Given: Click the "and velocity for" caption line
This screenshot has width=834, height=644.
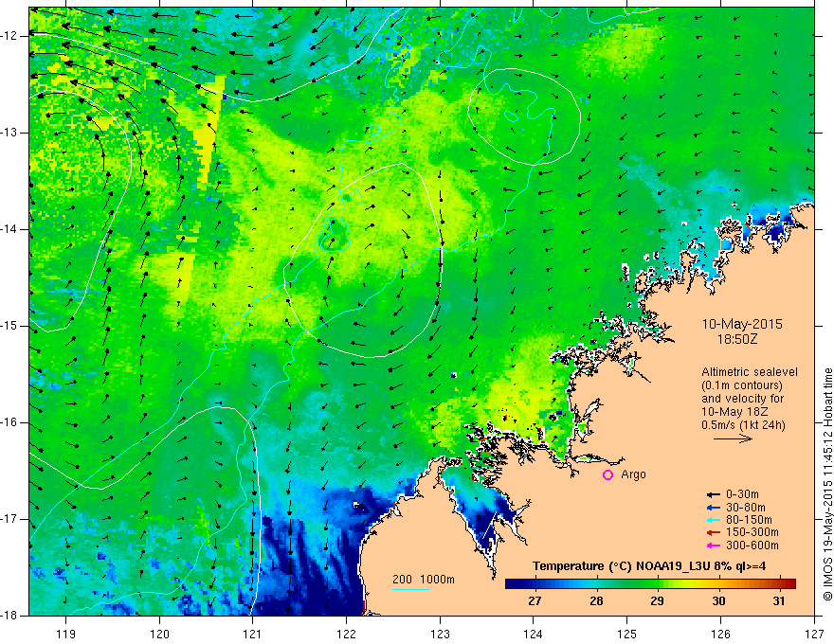Looking at the screenshot, I should (742, 399).
